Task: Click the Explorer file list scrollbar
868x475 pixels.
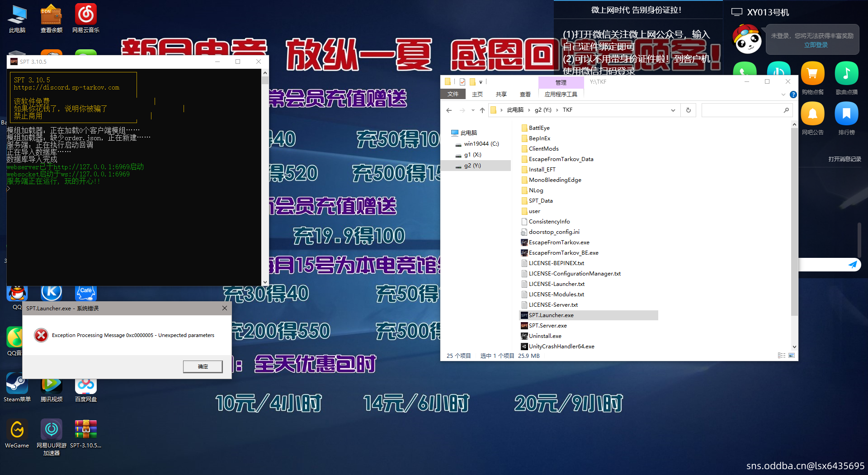Action: (794, 222)
